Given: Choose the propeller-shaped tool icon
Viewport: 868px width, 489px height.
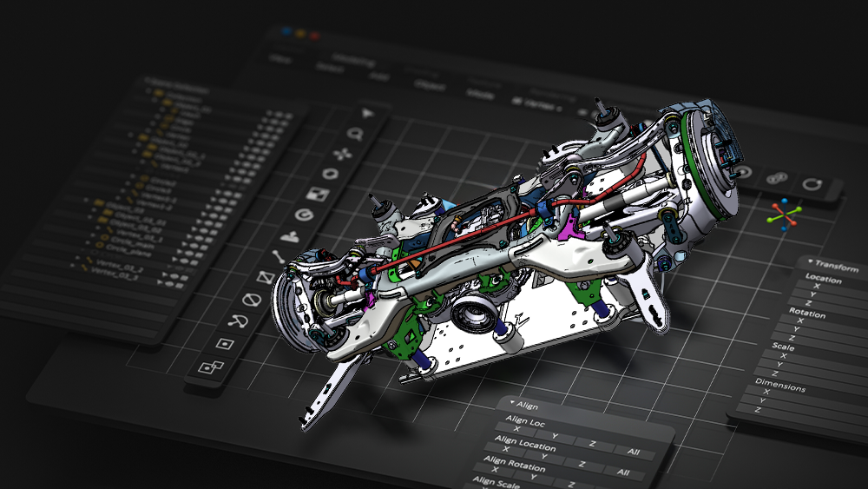Looking at the screenshot, I should [343, 154].
